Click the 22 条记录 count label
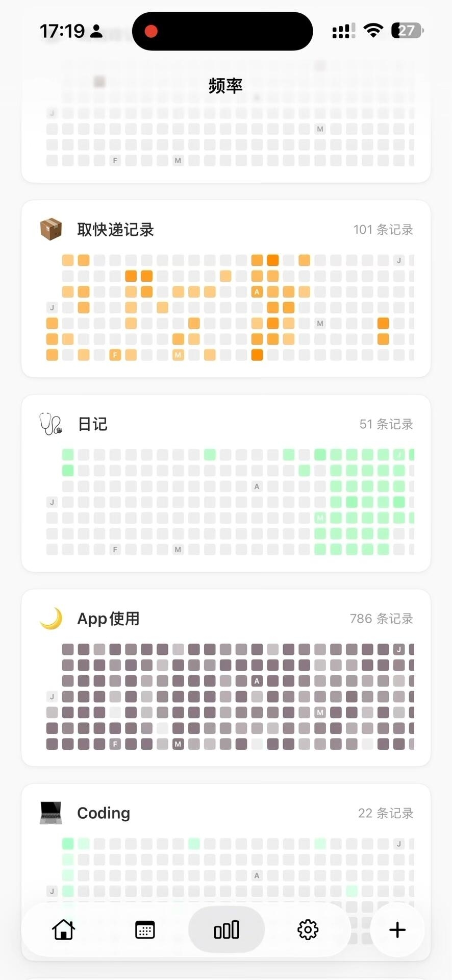Screen dimensions: 452x980 386,813
